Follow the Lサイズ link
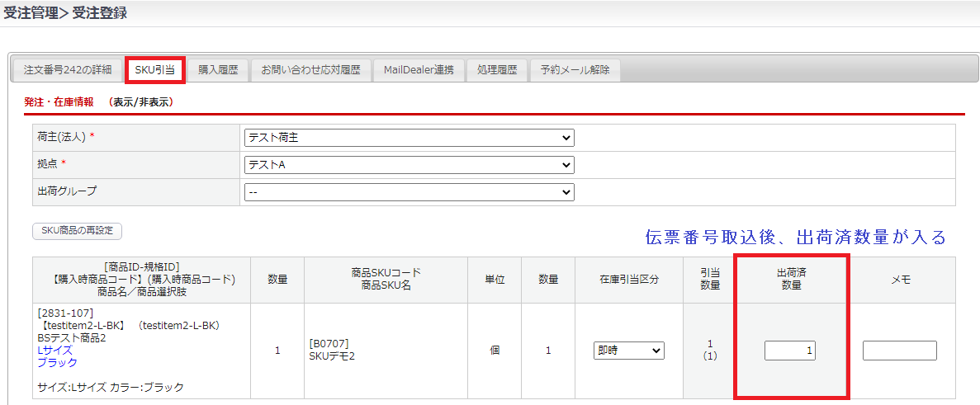980x405 pixels. pos(54,350)
